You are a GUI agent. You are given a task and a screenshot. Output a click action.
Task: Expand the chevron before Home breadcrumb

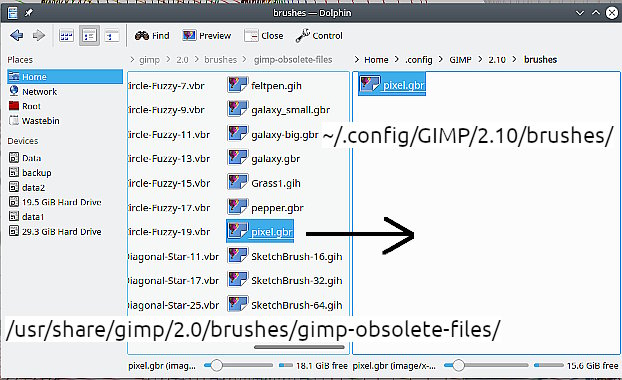tap(357, 59)
